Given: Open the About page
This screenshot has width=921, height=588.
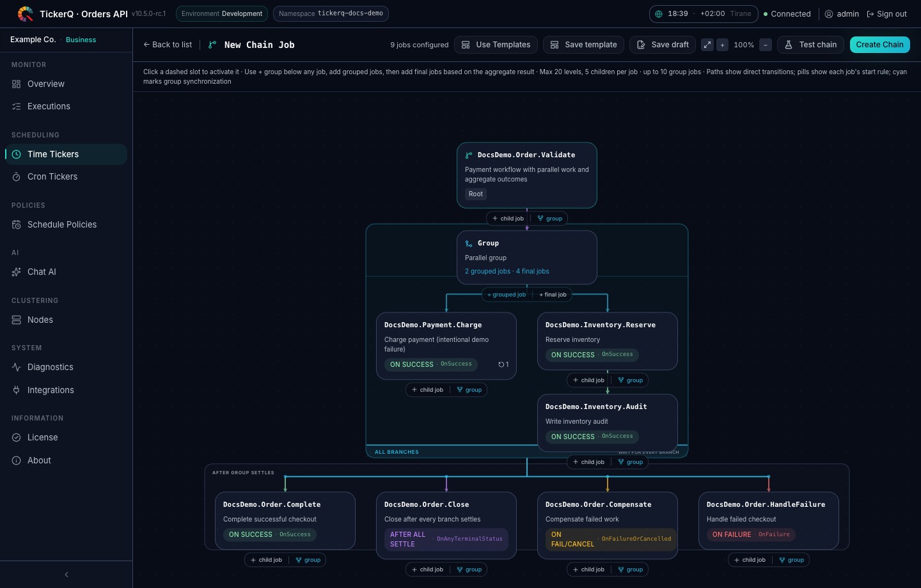Looking at the screenshot, I should pyautogui.click(x=67, y=460).
